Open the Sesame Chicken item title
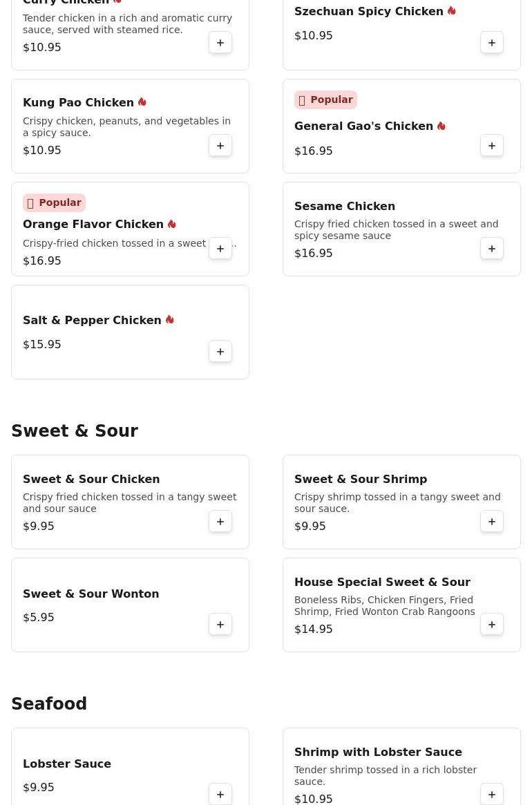 (345, 206)
